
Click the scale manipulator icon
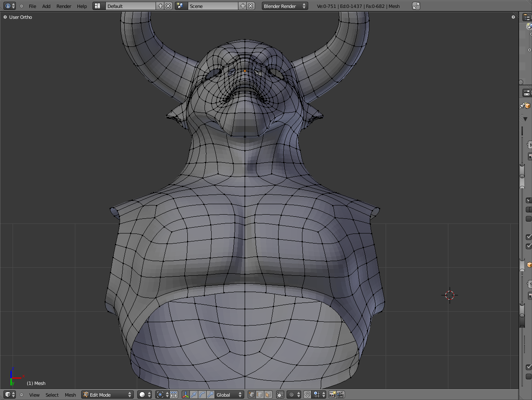[210, 395]
